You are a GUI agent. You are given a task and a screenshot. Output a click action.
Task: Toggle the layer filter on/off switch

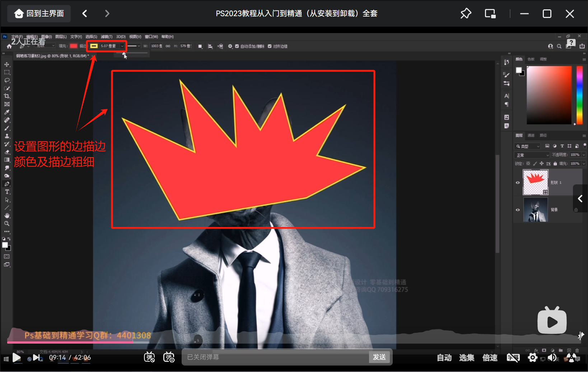(x=585, y=145)
